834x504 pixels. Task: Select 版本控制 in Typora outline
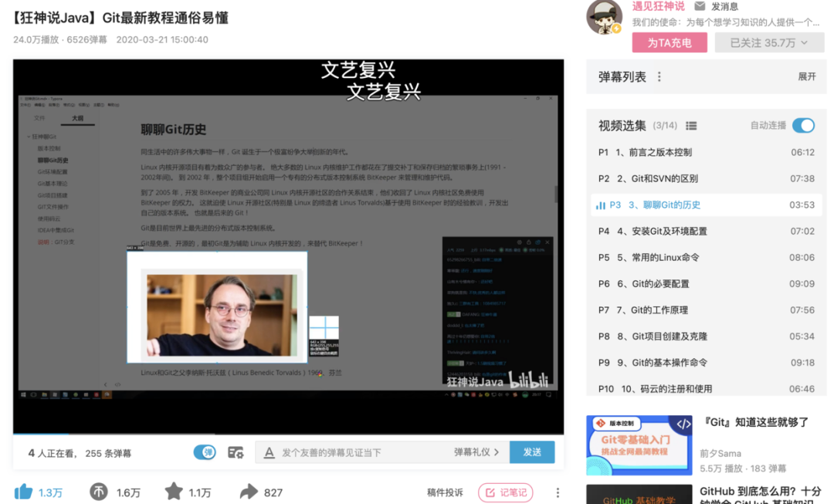[x=49, y=148]
